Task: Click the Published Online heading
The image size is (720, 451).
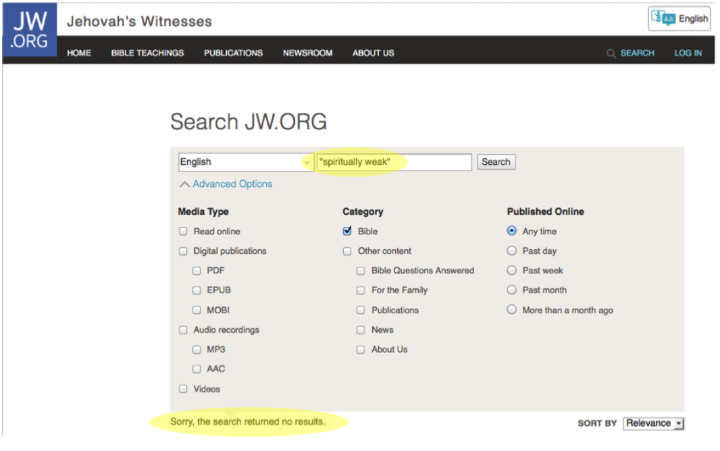Action: point(546,211)
